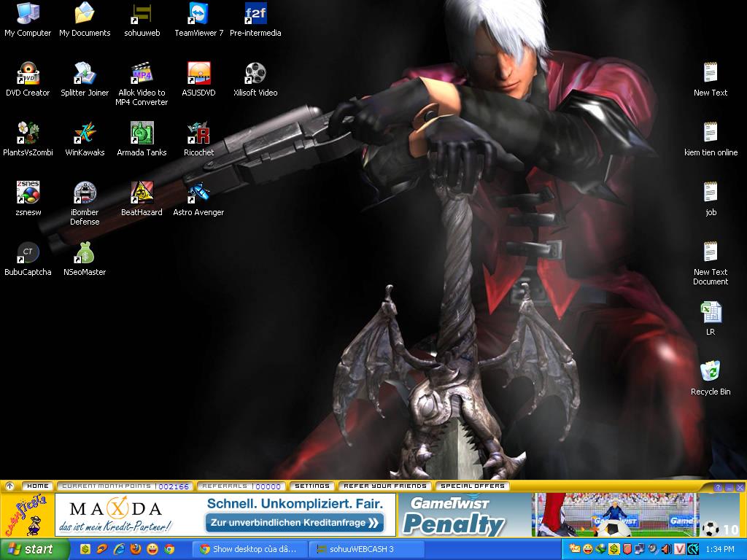Screen dimensions: 747x560
Task: Launch Yahoo Messenger from quick launch
Action: click(x=152, y=549)
